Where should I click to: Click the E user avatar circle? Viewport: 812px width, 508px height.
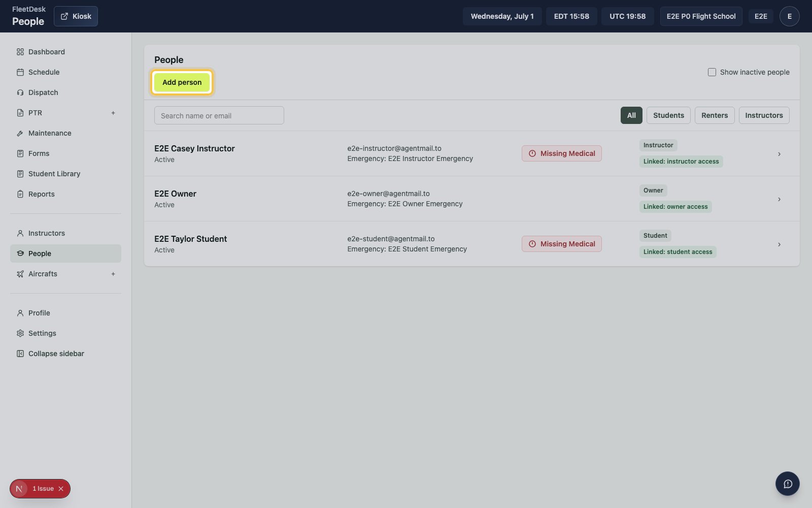[789, 16]
